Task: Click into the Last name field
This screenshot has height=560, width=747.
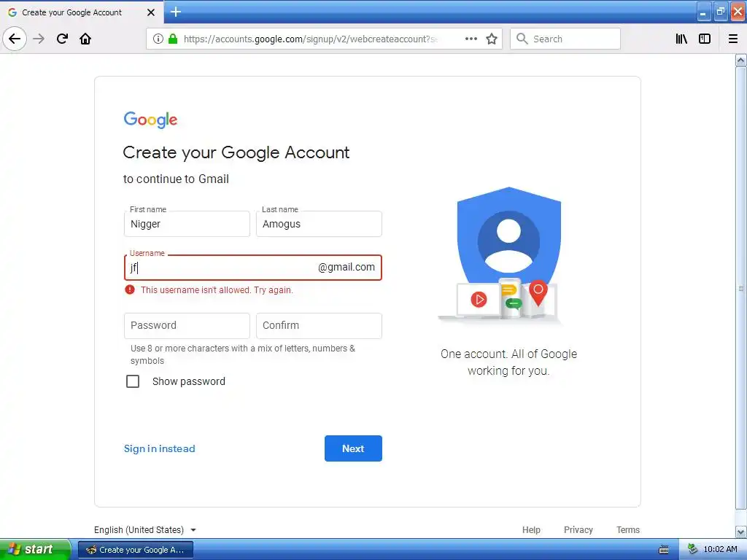Action: (x=319, y=224)
